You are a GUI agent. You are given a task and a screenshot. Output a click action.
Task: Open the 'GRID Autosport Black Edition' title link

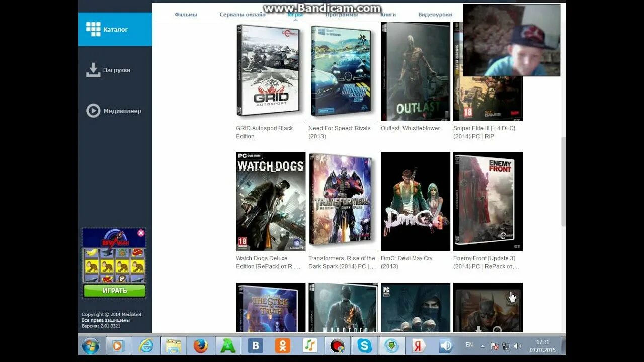click(x=265, y=132)
